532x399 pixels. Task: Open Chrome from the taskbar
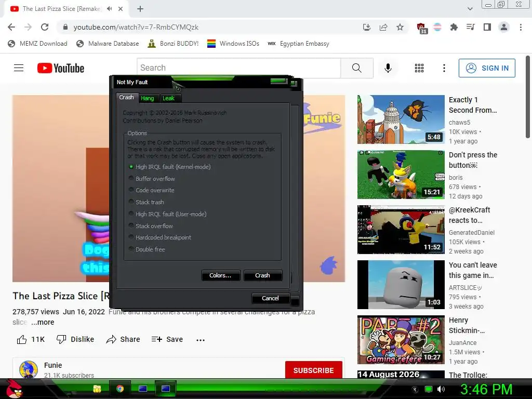(120, 389)
